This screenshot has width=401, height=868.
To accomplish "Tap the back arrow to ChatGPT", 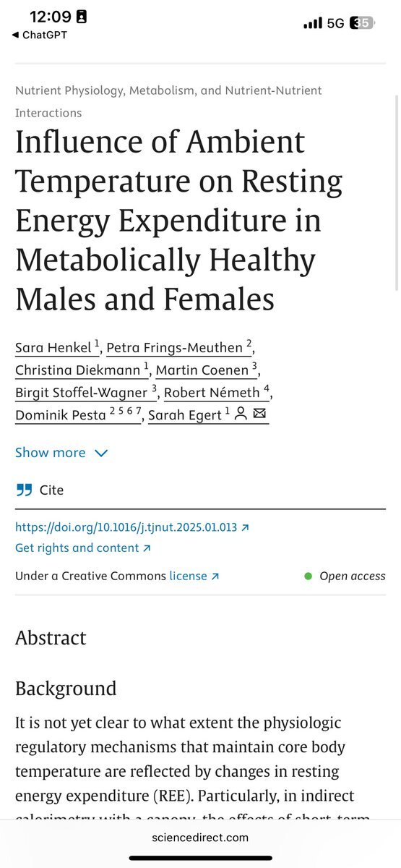I will tap(14, 35).
